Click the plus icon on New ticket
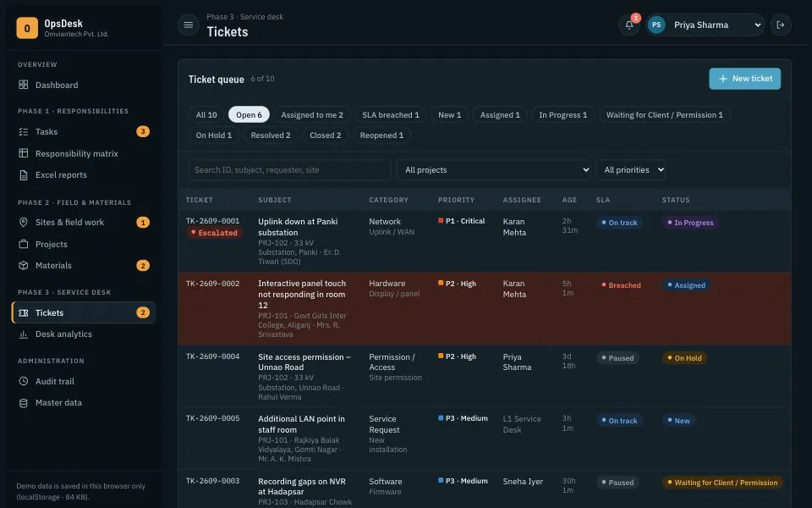 [723, 79]
